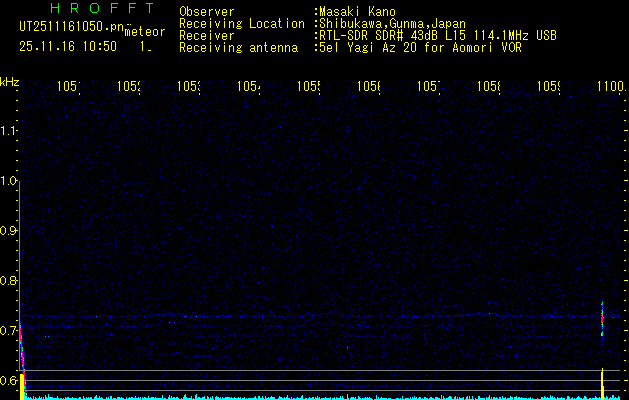The height and width of the screenshot is (400, 629).
Task: Click the word meteor beside the filename
Action: [145, 32]
